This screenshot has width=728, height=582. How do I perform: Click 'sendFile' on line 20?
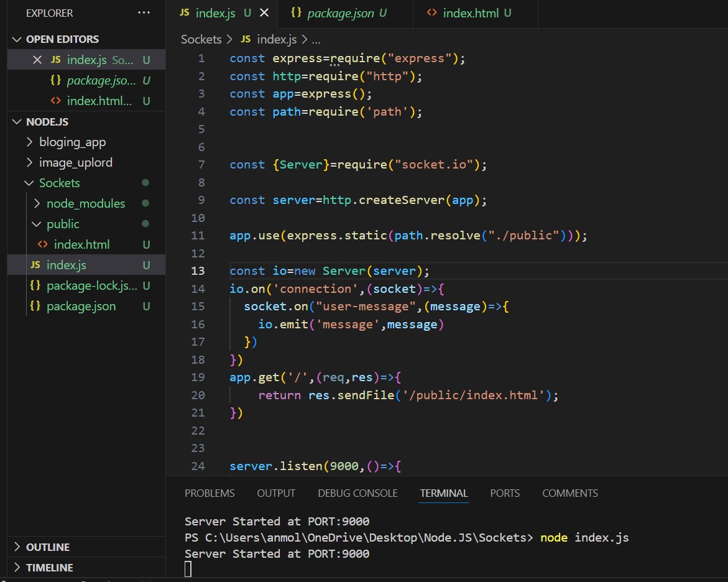click(x=366, y=395)
